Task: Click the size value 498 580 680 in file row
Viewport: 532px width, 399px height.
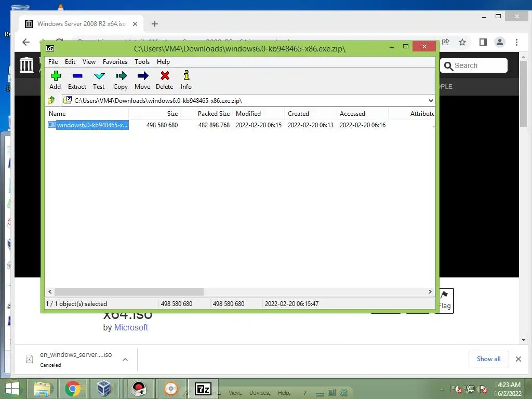Action: click(162, 125)
